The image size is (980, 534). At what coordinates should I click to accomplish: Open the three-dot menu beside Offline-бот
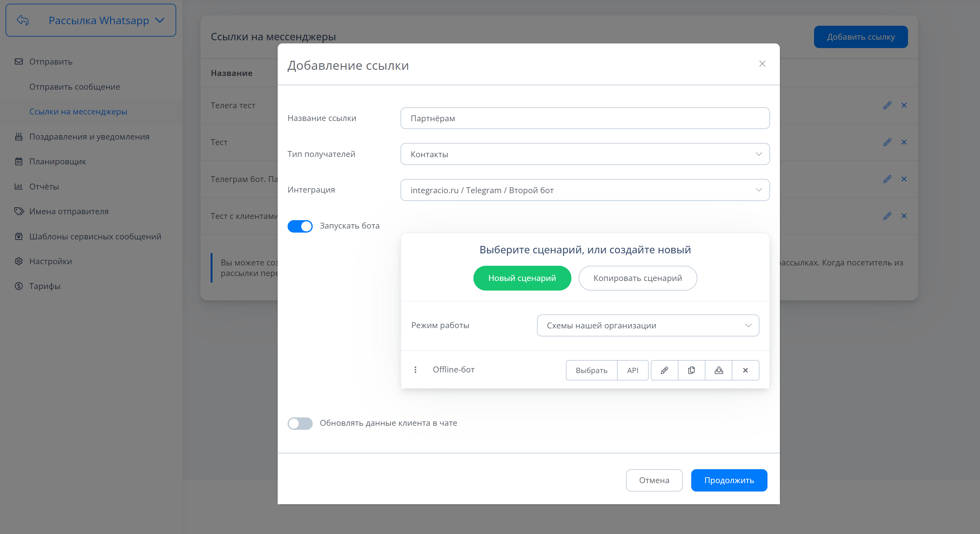(415, 370)
